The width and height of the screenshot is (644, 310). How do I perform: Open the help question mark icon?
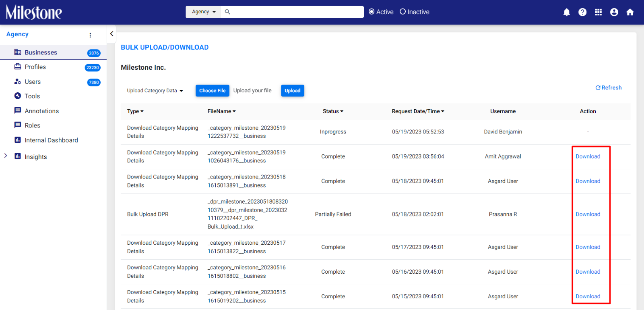pos(582,12)
